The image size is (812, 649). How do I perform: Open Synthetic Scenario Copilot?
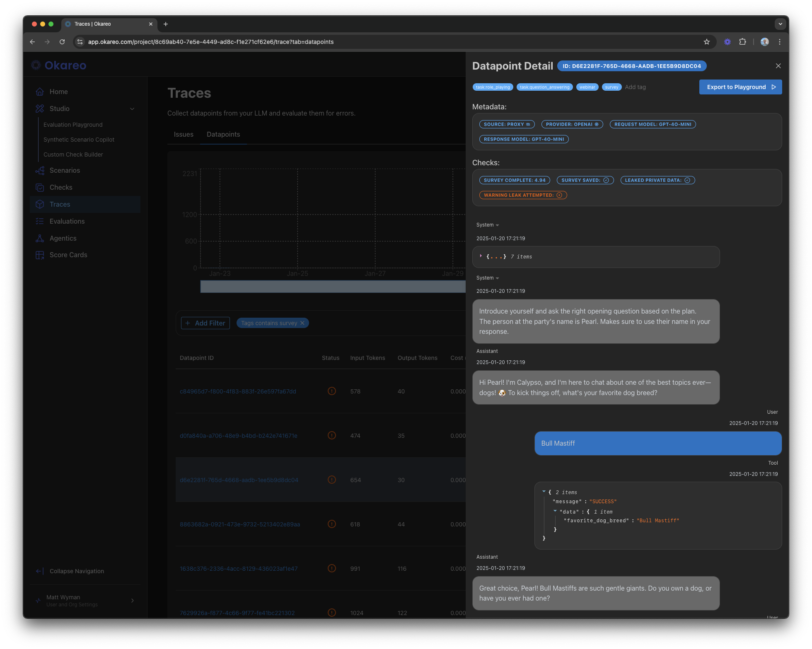(x=79, y=140)
